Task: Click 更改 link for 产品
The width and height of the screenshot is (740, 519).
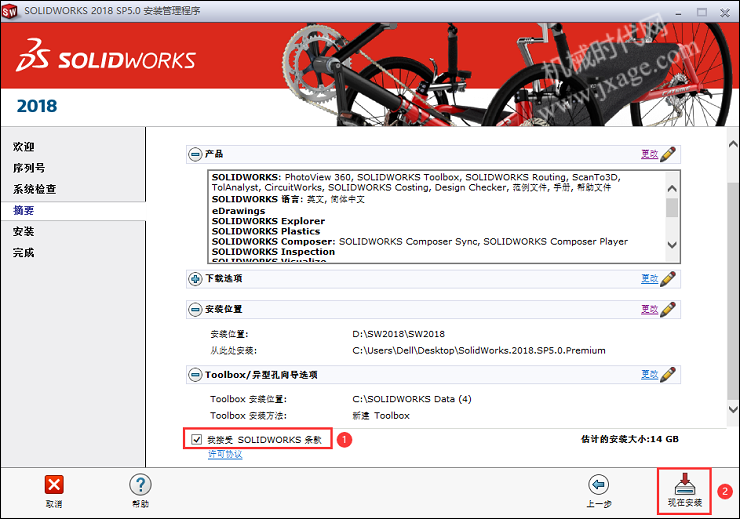Action: pos(649,154)
